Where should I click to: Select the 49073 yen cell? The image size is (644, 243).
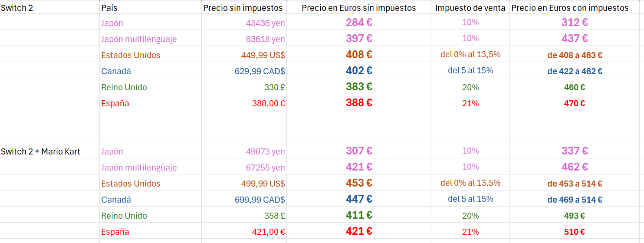(x=265, y=151)
